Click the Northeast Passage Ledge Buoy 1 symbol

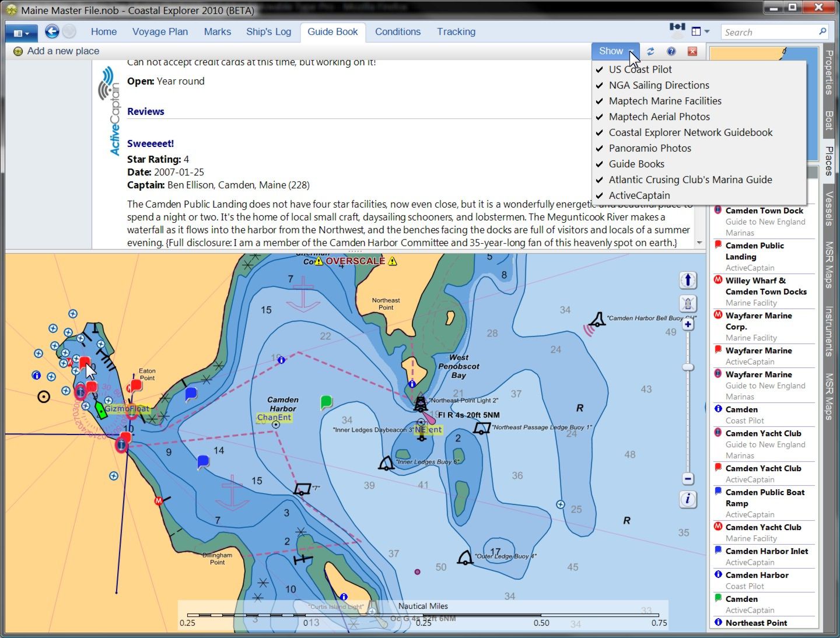[x=482, y=429]
